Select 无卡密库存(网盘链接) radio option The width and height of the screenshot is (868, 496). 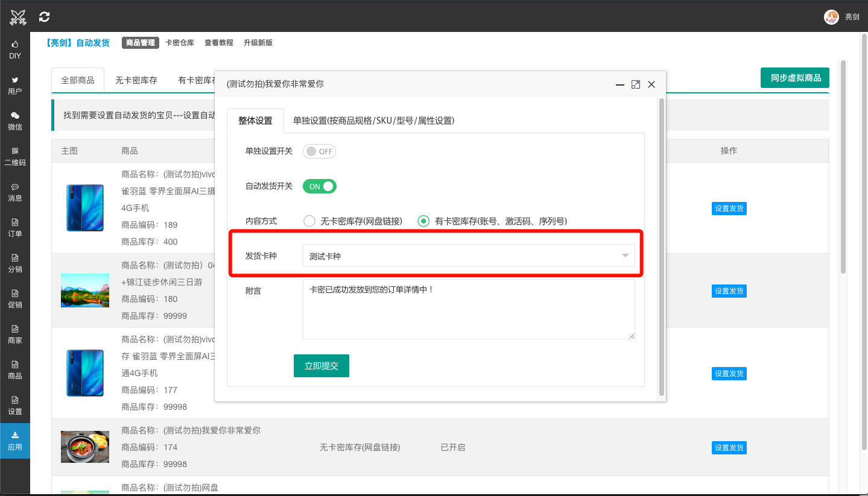[353, 221]
